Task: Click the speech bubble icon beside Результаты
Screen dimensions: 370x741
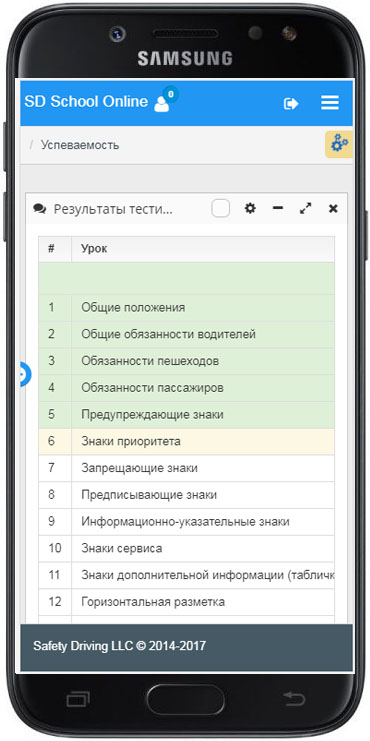Action: coord(39,209)
